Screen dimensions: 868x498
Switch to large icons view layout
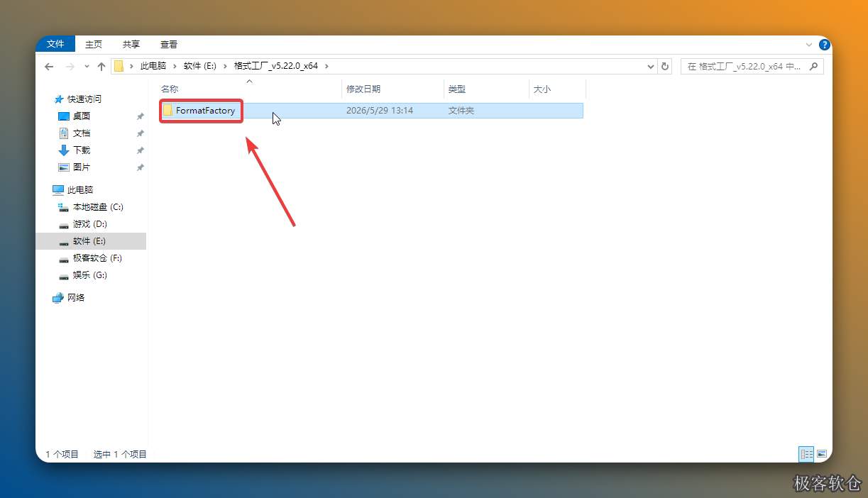(822, 454)
